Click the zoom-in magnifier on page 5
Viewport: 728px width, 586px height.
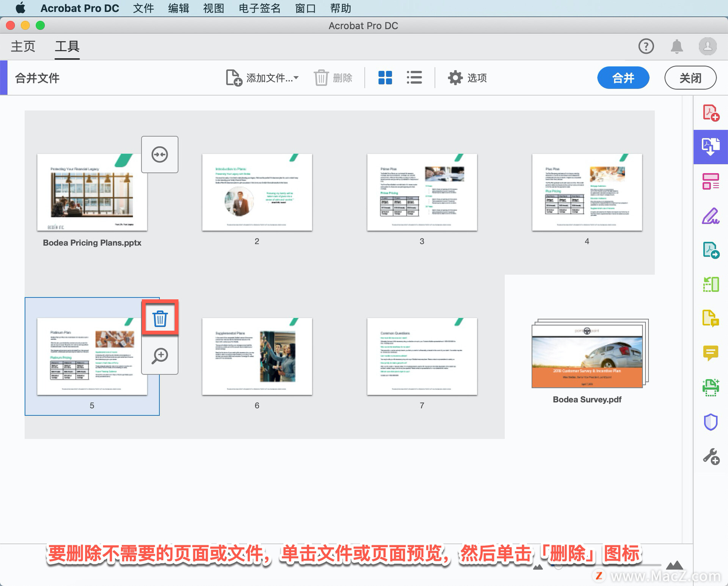[x=160, y=356]
